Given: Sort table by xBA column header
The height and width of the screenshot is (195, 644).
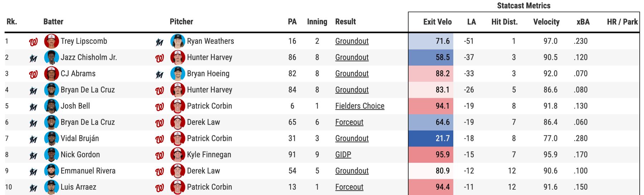Looking at the screenshot, I should [x=583, y=22].
